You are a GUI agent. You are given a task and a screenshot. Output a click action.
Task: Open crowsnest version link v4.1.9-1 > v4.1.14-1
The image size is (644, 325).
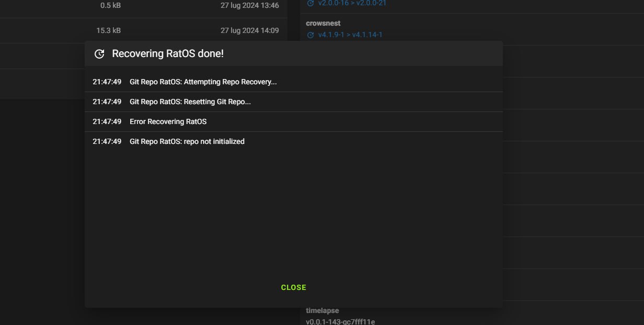[x=350, y=35]
